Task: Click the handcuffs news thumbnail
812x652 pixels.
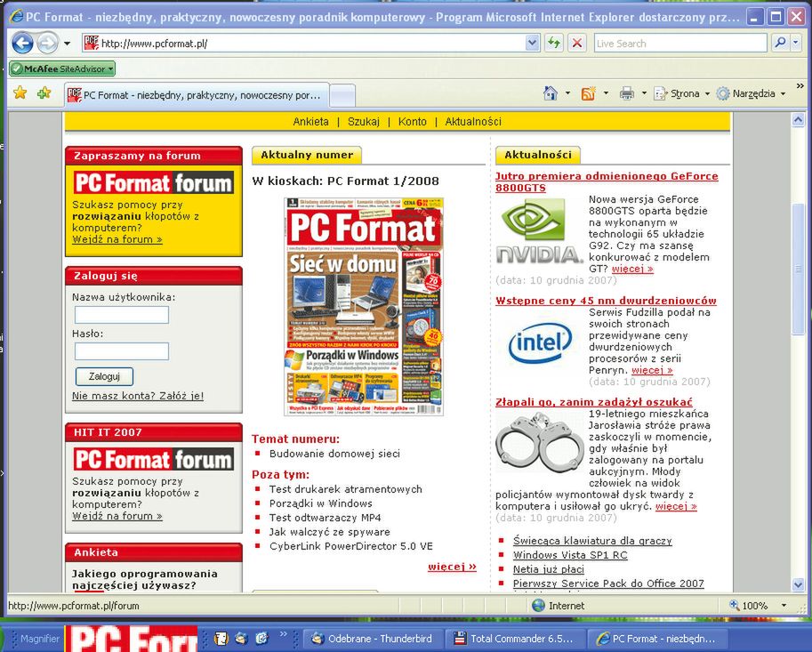Action: [x=540, y=440]
